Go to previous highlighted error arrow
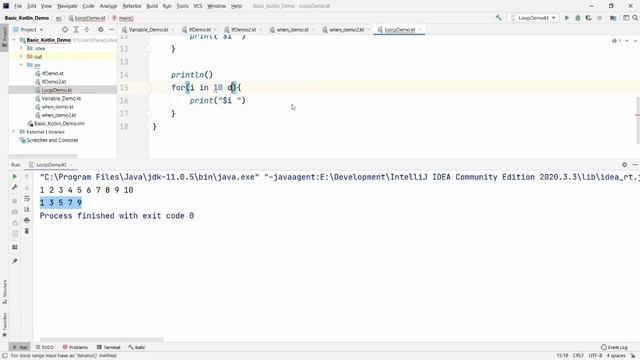The width and height of the screenshot is (640, 360). (x=627, y=41)
